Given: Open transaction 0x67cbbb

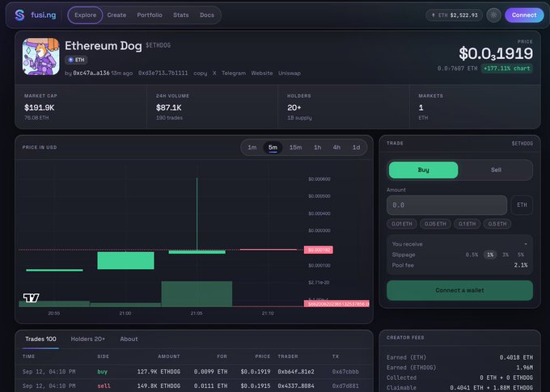Looking at the screenshot, I should (345, 372).
